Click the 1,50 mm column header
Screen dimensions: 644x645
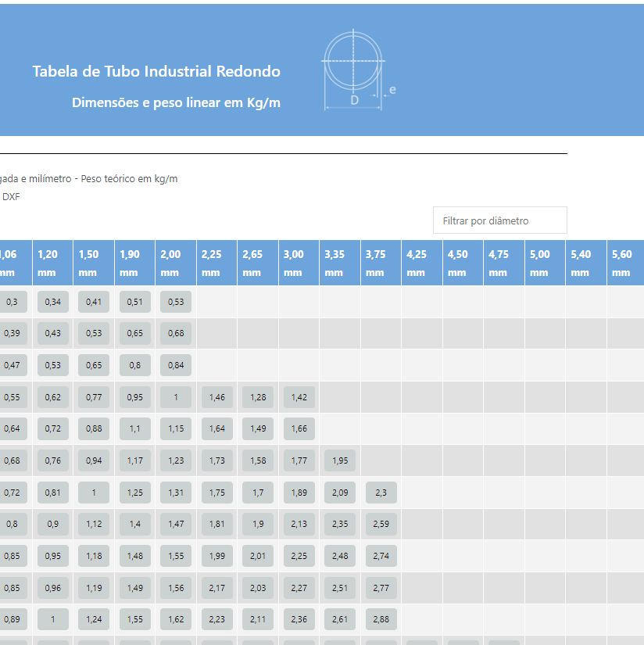93,263
